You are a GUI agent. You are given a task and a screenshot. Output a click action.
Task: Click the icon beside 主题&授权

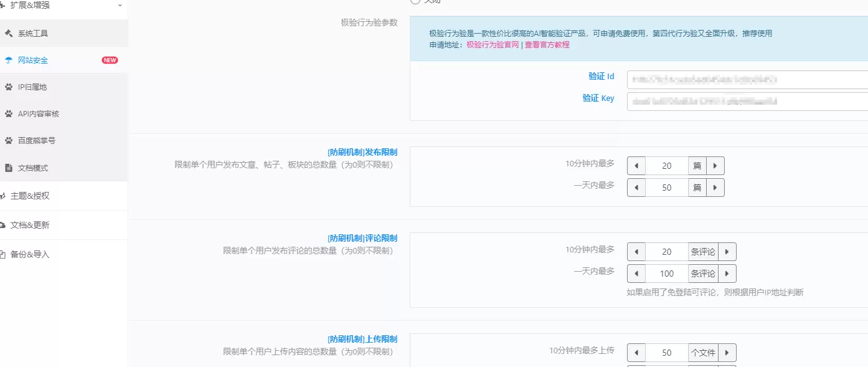click(3, 196)
